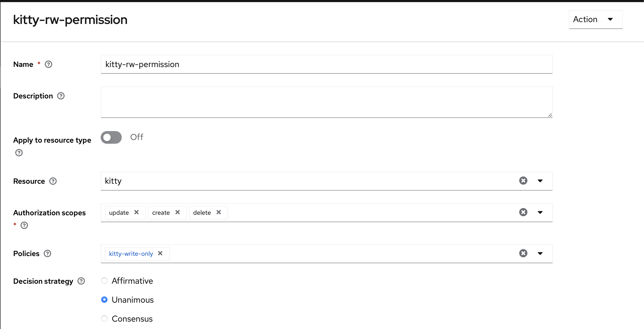644x329 pixels.
Task: Click into the Description text area
Action: (x=326, y=102)
